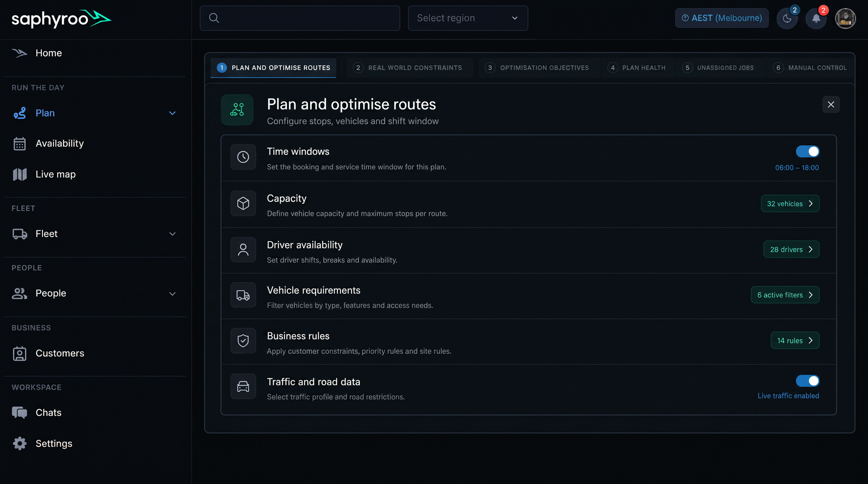Expand the People menu chevron
This screenshot has height=484, width=868.
pyautogui.click(x=172, y=294)
